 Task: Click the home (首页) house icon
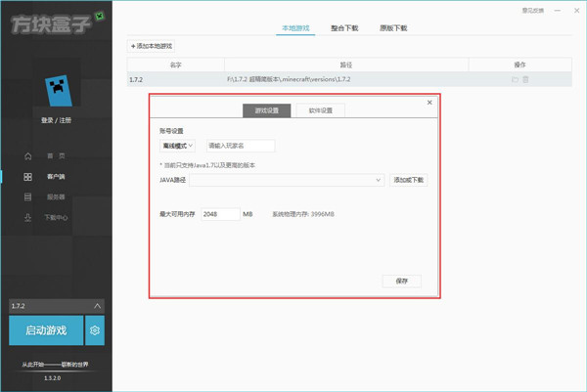point(28,155)
